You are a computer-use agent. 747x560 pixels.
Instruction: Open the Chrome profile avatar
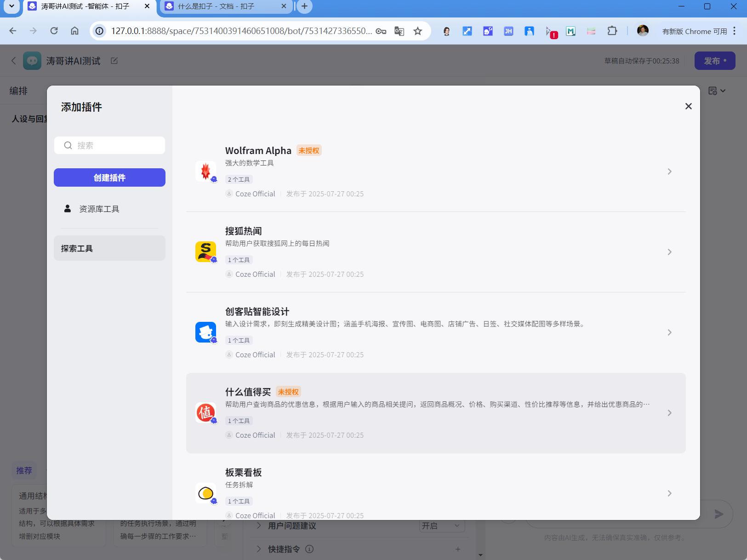(643, 31)
